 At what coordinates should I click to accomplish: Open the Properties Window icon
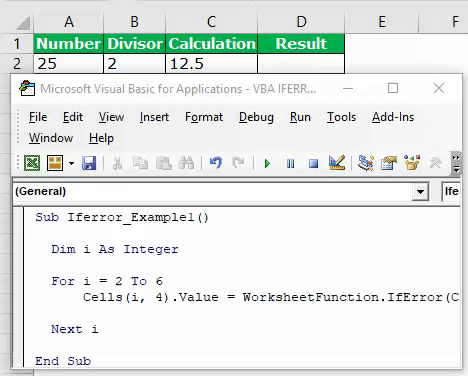coord(389,163)
